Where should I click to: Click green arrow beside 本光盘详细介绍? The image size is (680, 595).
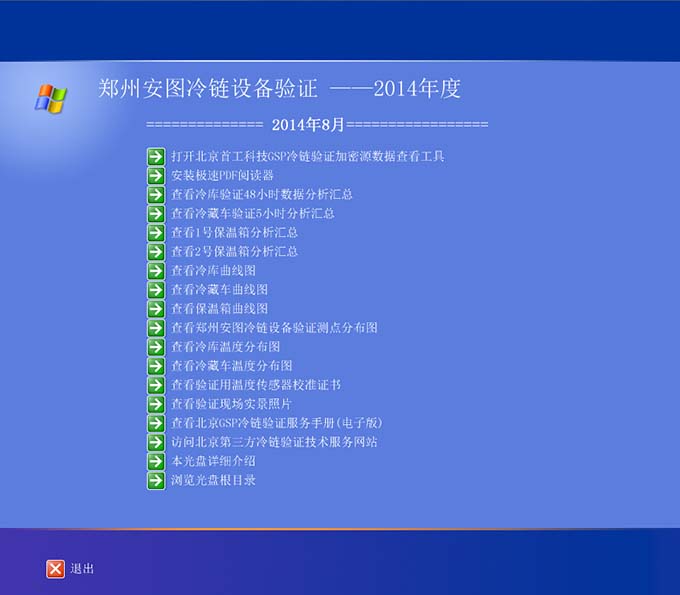[156, 462]
